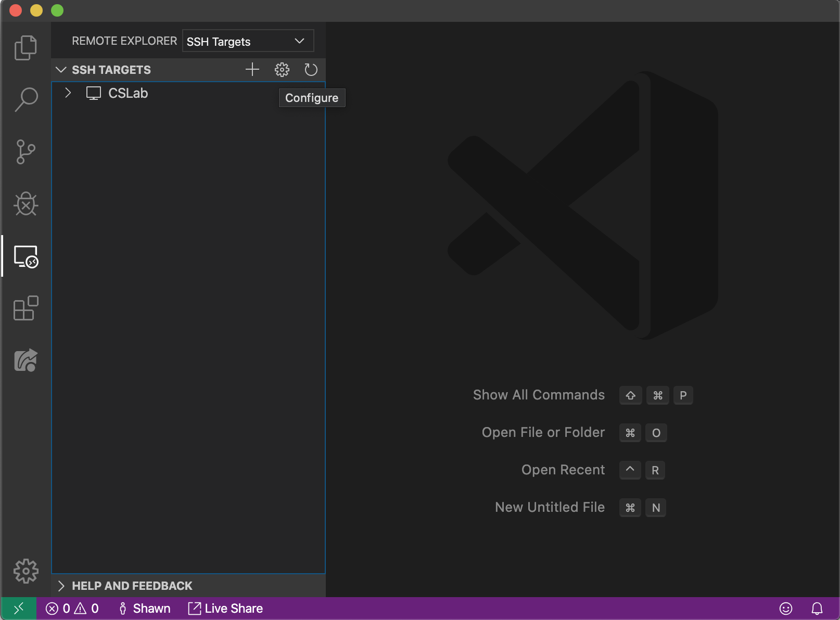Open the Live Share activity bar icon
Viewport: 840px width, 620px height.
26,360
